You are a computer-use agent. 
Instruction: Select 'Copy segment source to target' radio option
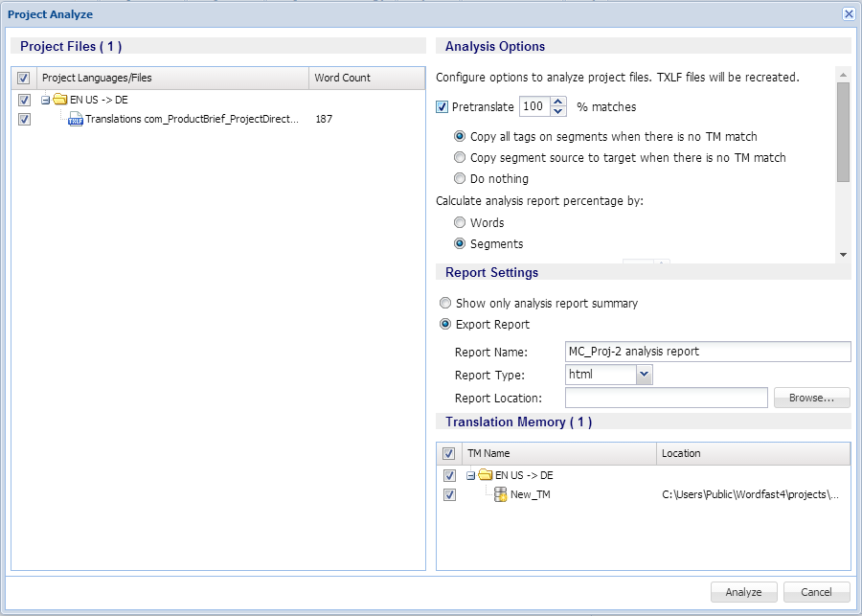(x=461, y=157)
